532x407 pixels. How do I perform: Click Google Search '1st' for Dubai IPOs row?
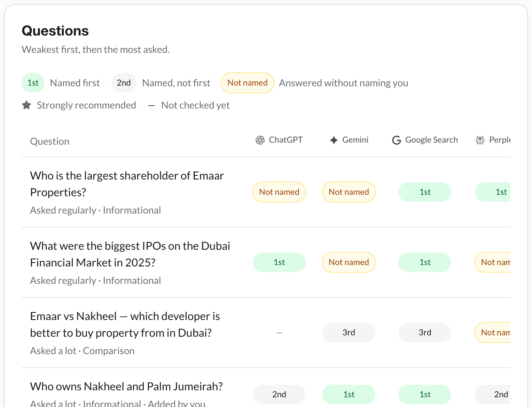click(425, 262)
